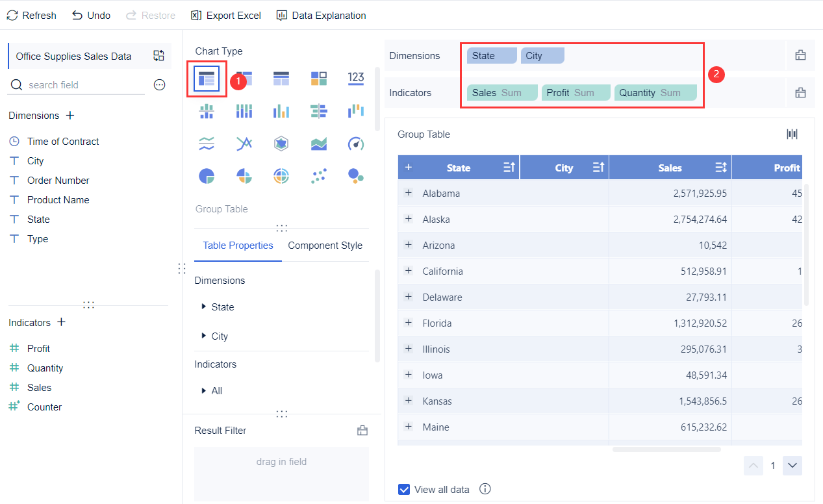Toggle the Result Filter clear icon
823x504 pixels.
click(x=362, y=430)
